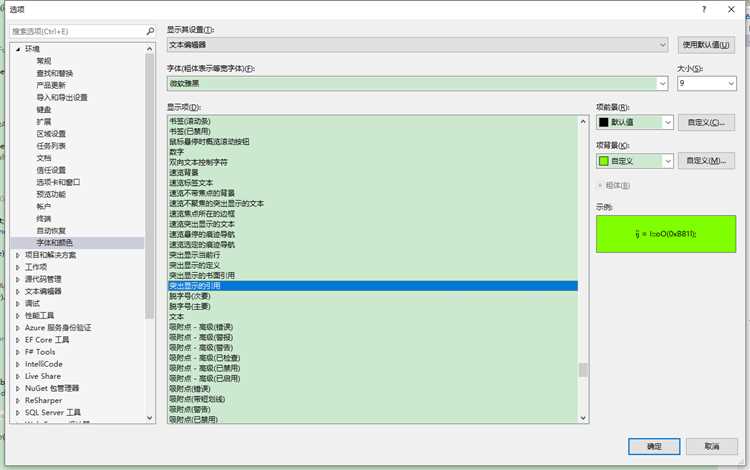Screen dimensions: 750x470
Task: Expand the 项目和解决方案 node
Action: (18, 255)
